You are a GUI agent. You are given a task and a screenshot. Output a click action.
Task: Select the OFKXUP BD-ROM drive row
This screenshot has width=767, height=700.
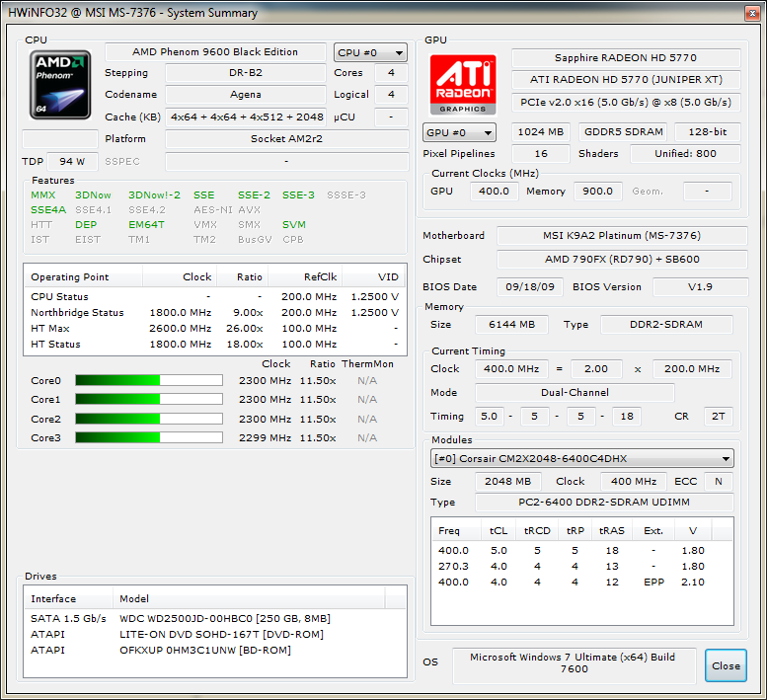point(204,650)
